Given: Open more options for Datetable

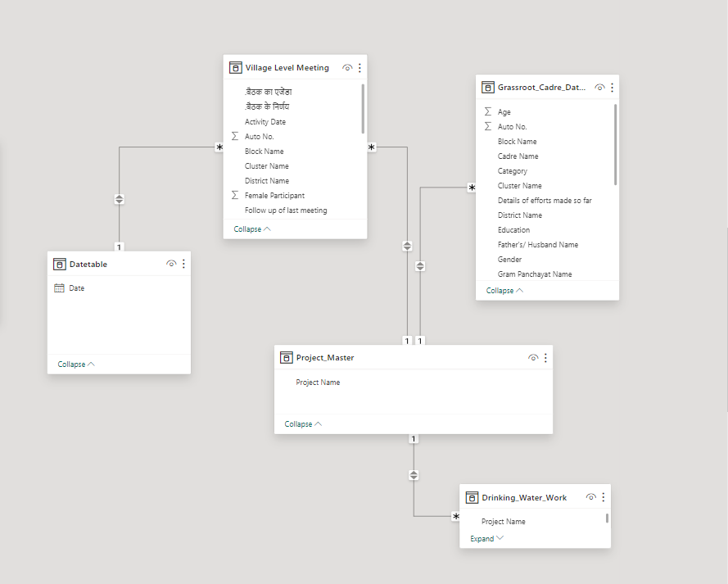Looking at the screenshot, I should [184, 264].
